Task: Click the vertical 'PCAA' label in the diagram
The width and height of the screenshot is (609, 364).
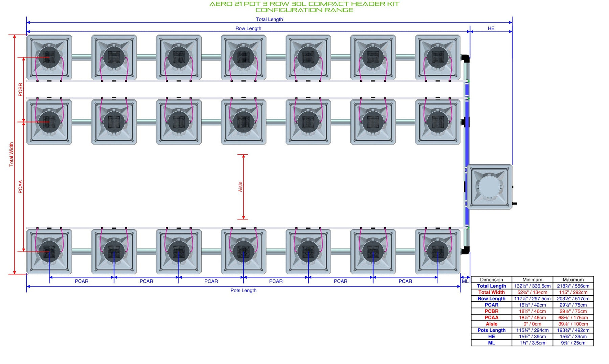Action: 20,187
